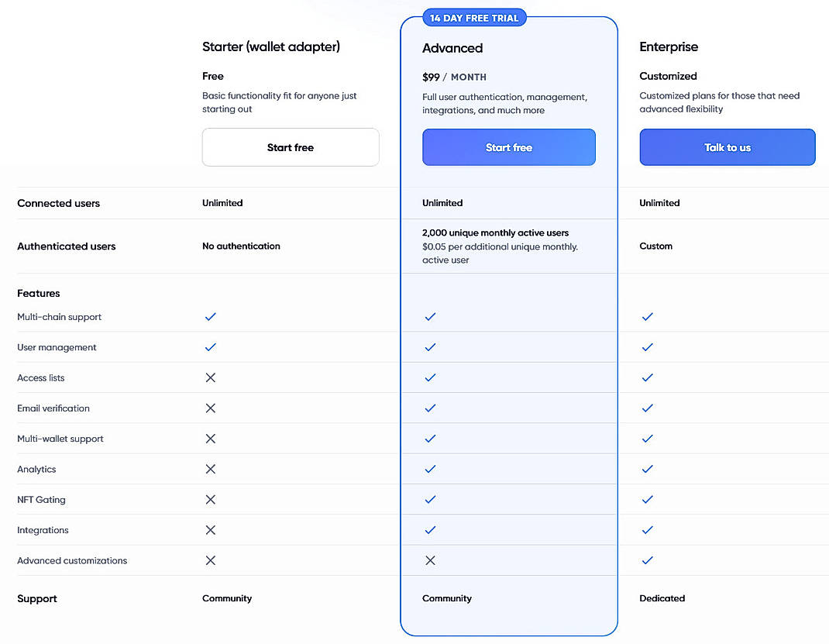Toggle the Multi-wallet support check in Enterprise column
Viewport: 829px width, 644px height.
[x=647, y=438]
